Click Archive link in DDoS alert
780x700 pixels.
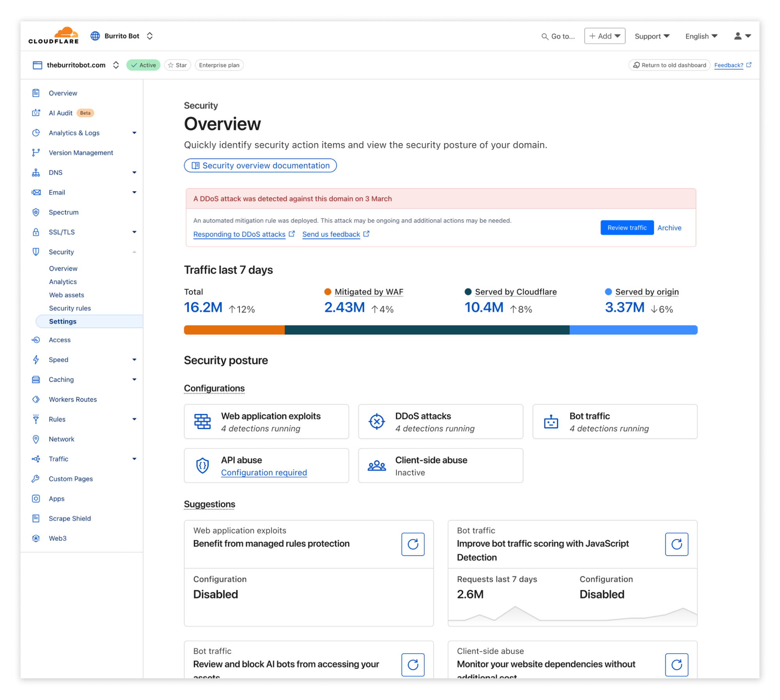point(670,228)
